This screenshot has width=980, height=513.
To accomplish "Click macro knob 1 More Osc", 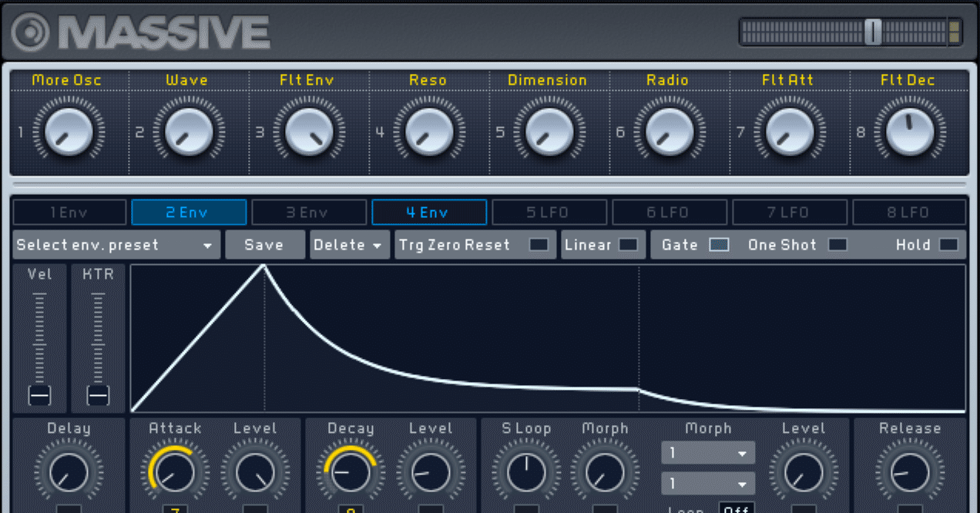I will point(69,132).
